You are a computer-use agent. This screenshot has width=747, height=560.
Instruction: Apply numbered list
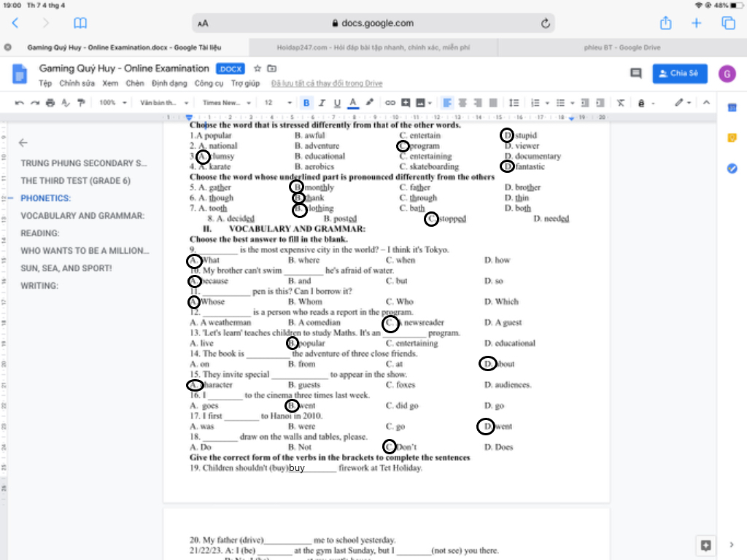pos(535,103)
